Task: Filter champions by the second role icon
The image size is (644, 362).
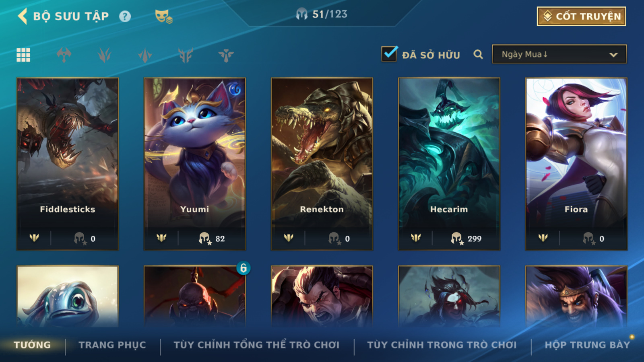Action: (104, 55)
